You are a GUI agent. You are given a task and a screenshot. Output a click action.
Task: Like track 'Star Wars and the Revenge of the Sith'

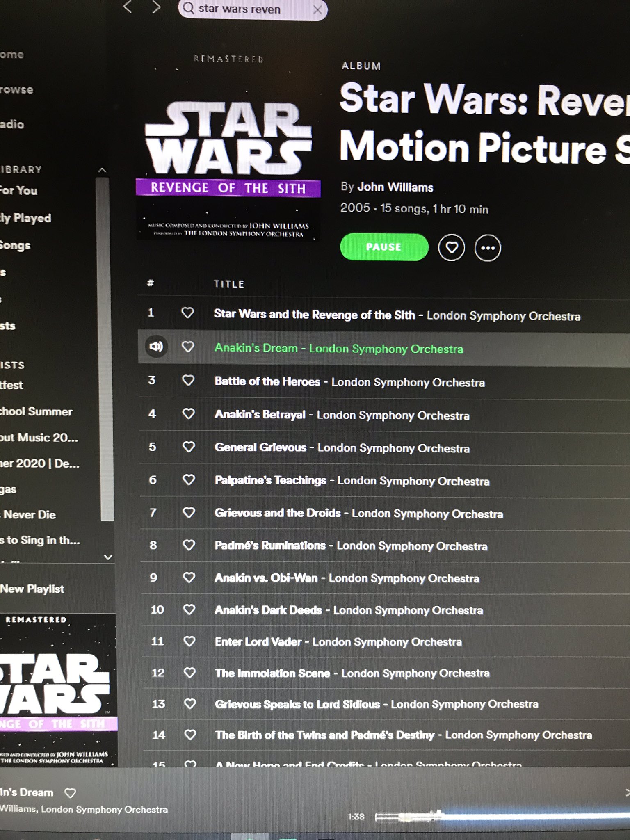(187, 313)
